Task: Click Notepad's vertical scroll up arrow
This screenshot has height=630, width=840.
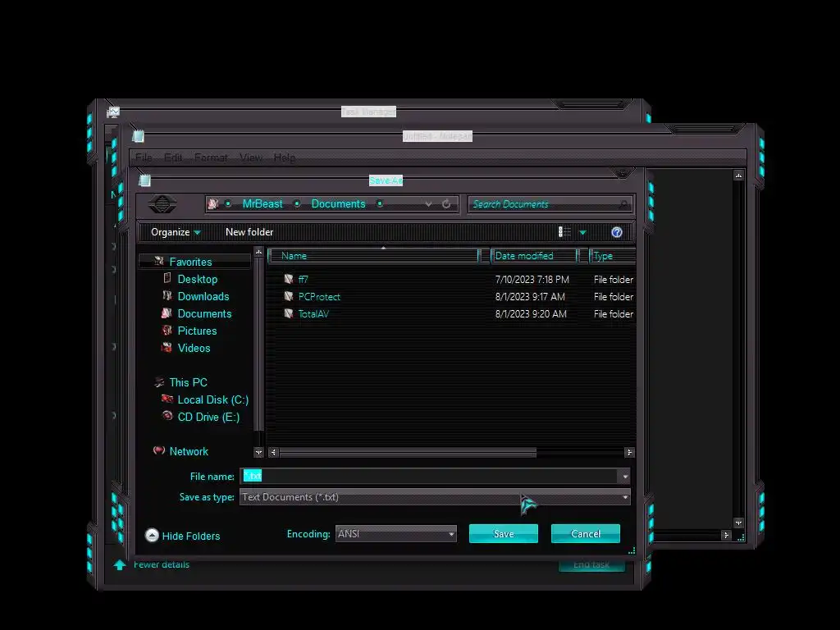Action: click(x=738, y=176)
